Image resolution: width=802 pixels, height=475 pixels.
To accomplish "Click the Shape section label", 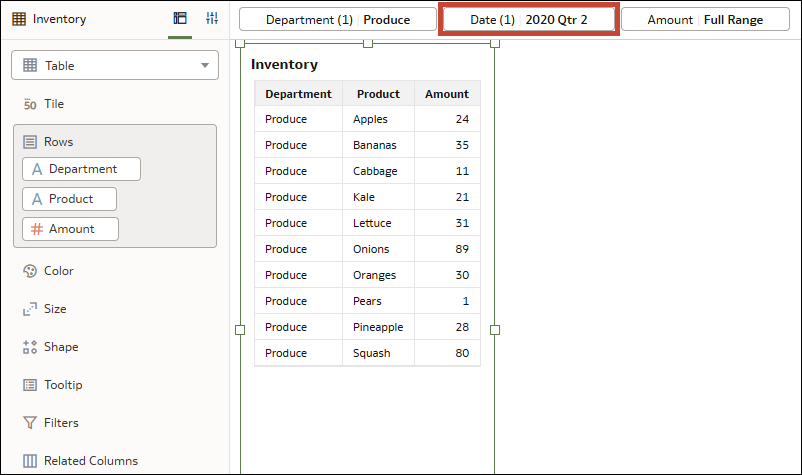I will click(61, 347).
